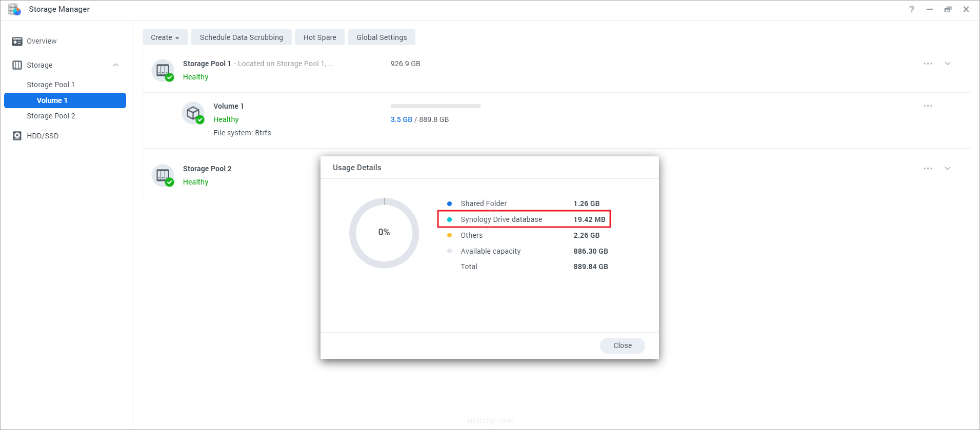Open the help question mark icon
The image size is (980, 430).
(911, 9)
